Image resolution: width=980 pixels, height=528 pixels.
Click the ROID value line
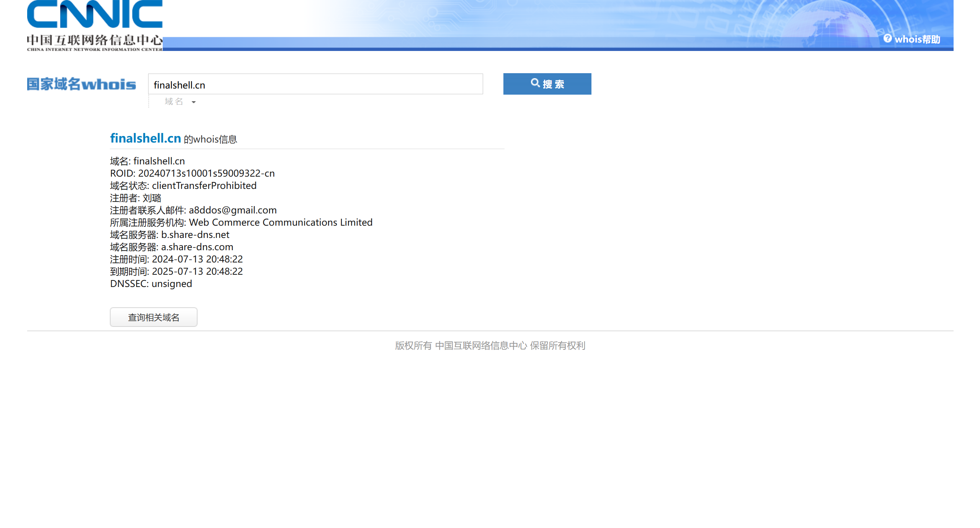pos(206,173)
